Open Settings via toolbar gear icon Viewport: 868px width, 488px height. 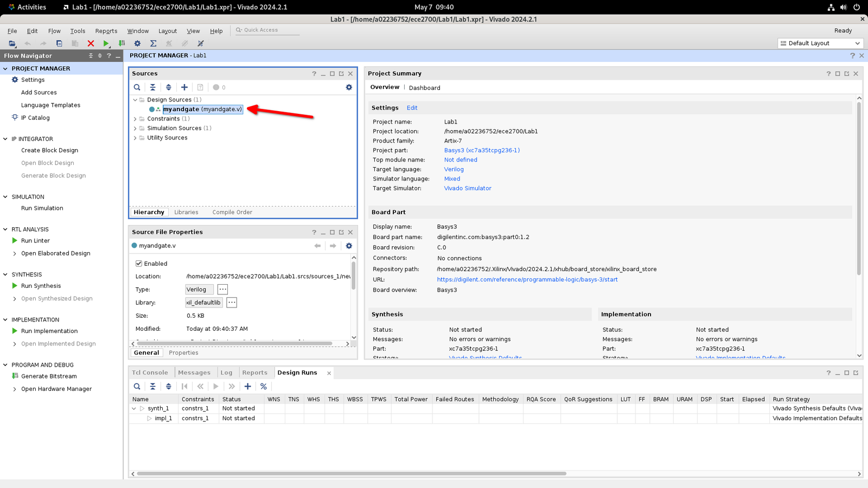(x=137, y=43)
